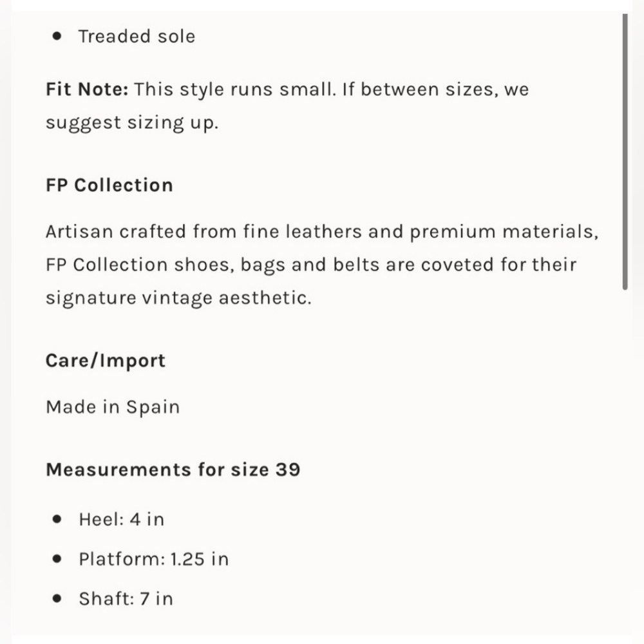Click bullet point beside 'Platform: 1.25 in'
The height and width of the screenshot is (644, 644).
57,559
